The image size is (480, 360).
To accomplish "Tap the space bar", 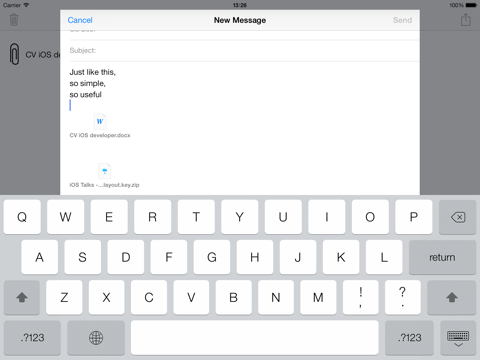I will [x=255, y=338].
